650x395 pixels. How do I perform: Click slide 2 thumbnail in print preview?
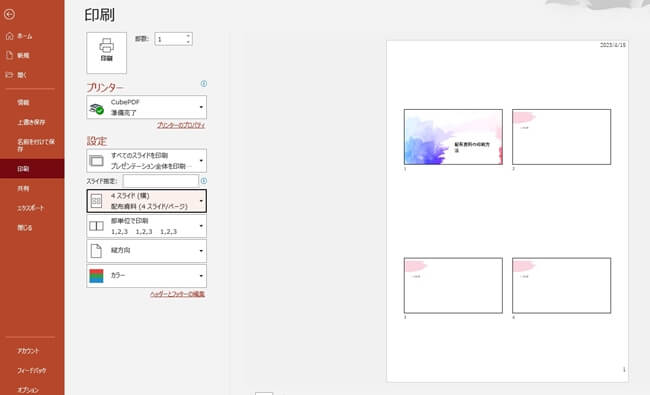561,137
